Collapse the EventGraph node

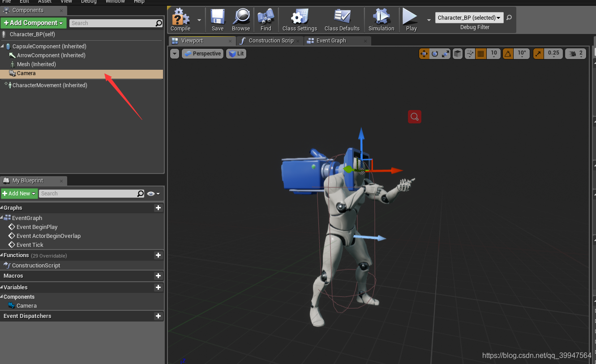(2, 218)
